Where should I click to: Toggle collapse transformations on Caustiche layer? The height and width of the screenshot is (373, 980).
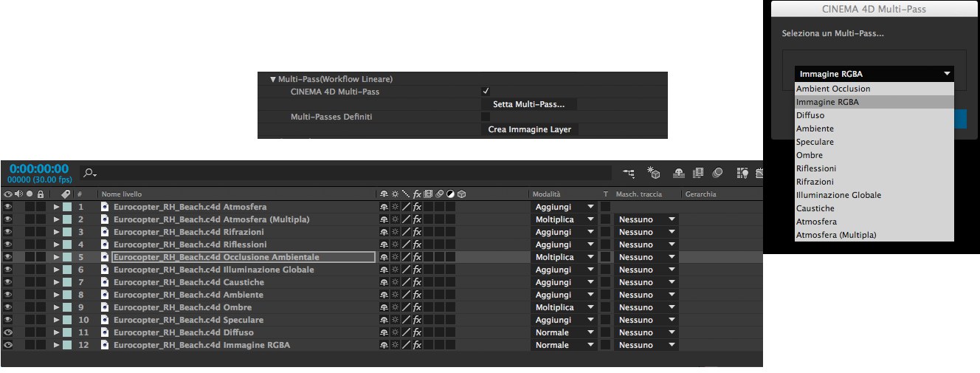point(395,282)
